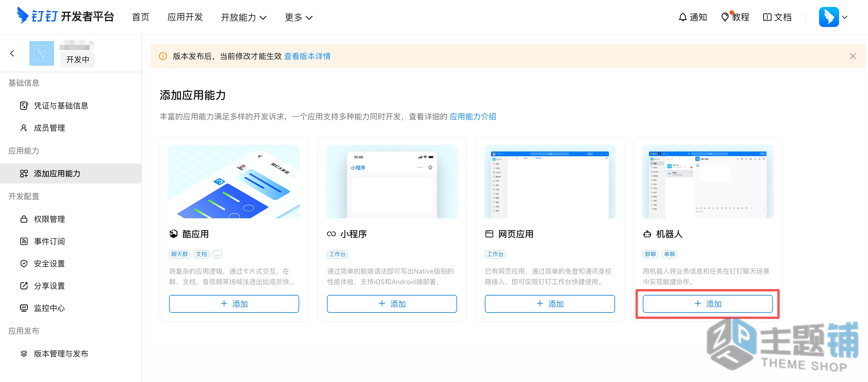Click the 凭证与基础信息 document icon
The image size is (868, 382).
[24, 106]
